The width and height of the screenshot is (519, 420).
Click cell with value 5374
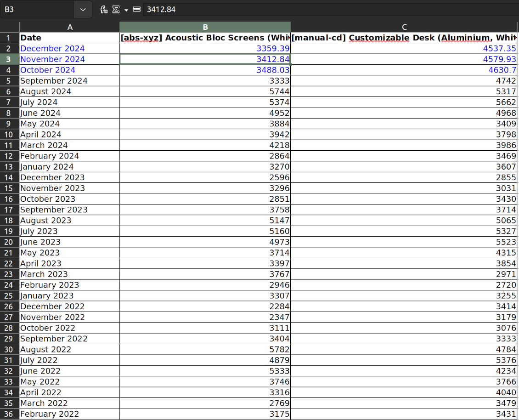[205, 102]
